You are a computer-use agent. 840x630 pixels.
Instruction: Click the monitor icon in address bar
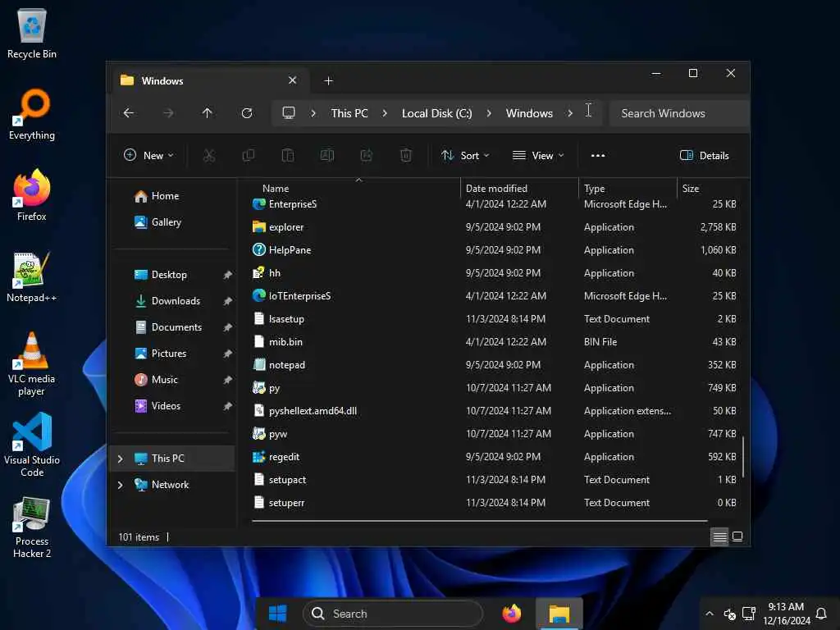coord(289,113)
